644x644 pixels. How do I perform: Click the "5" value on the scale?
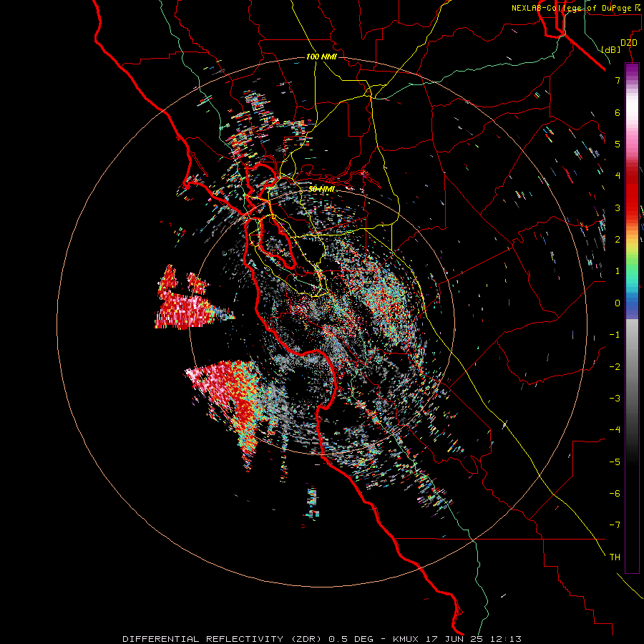[618, 144]
